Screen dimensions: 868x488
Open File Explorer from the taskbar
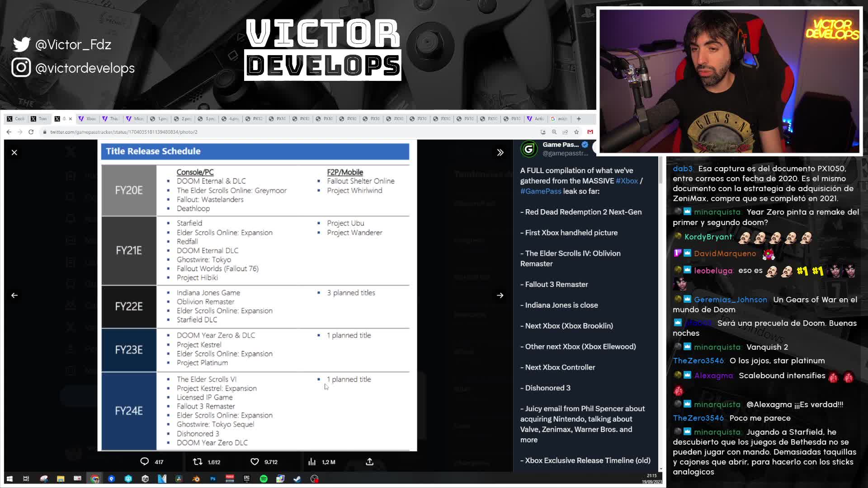click(61, 479)
